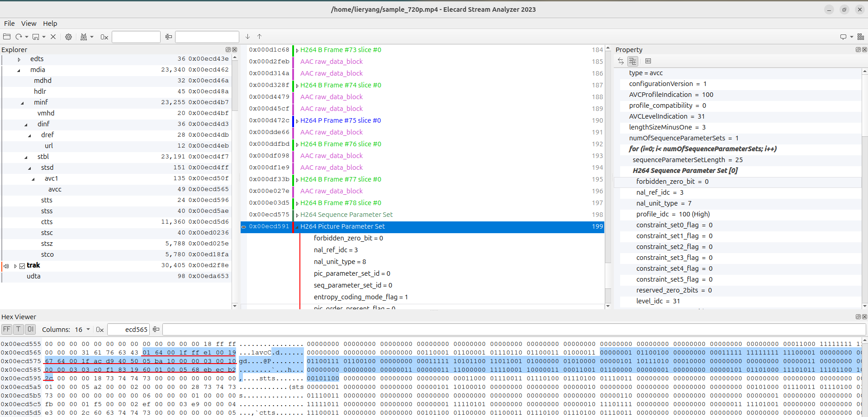Close the Explorer panel

pyautogui.click(x=234, y=50)
